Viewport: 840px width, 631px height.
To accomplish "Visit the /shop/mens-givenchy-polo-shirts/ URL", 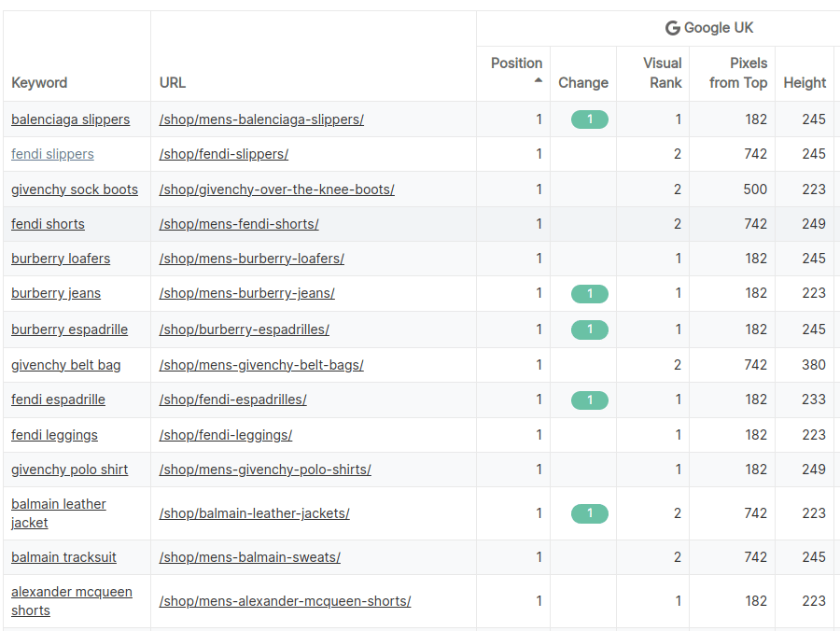I will 265,470.
